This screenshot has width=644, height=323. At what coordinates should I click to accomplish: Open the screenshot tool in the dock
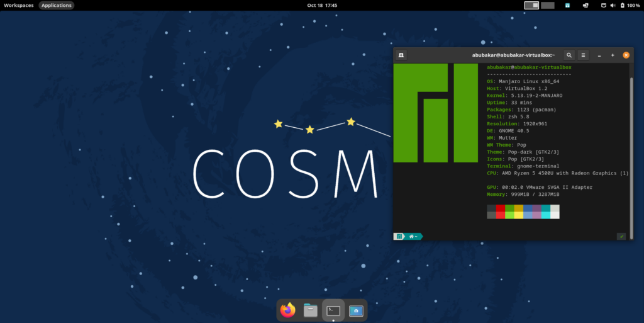pos(356,310)
